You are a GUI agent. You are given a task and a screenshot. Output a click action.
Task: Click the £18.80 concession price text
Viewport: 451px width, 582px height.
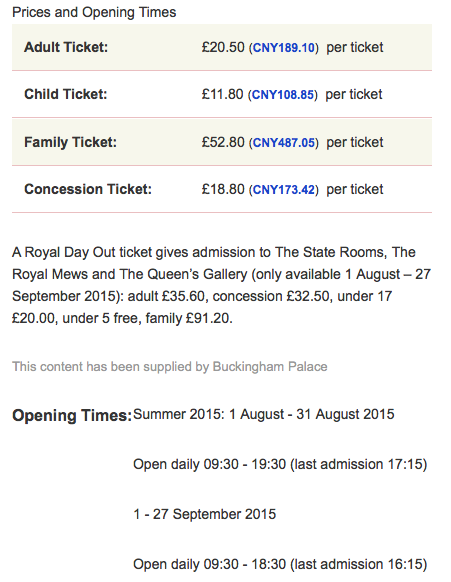point(223,189)
